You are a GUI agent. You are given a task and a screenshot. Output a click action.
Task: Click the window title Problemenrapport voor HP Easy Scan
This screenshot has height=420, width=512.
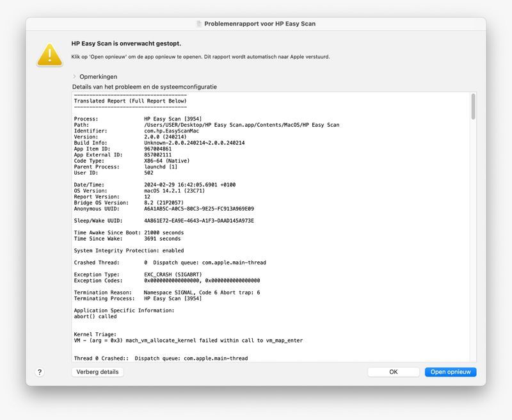click(x=259, y=24)
